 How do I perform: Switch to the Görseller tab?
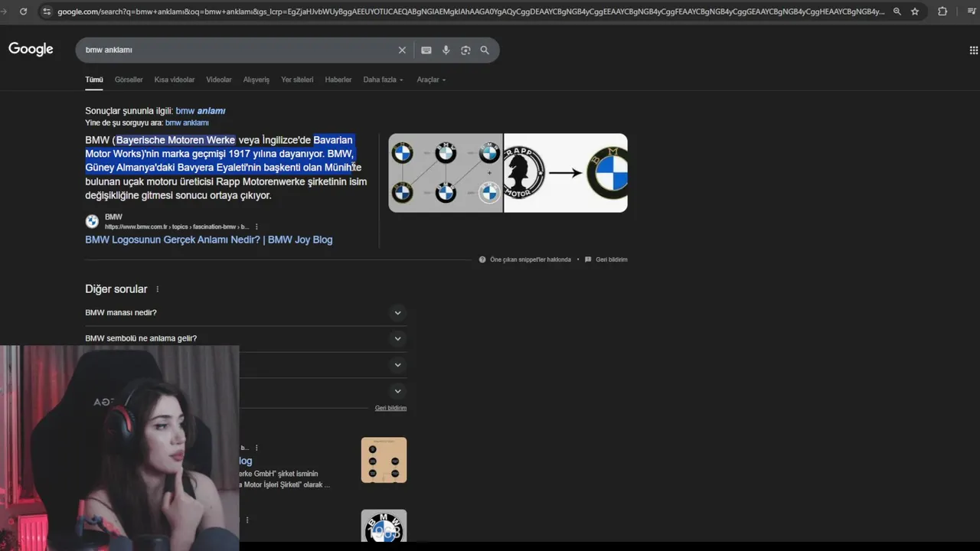tap(129, 80)
